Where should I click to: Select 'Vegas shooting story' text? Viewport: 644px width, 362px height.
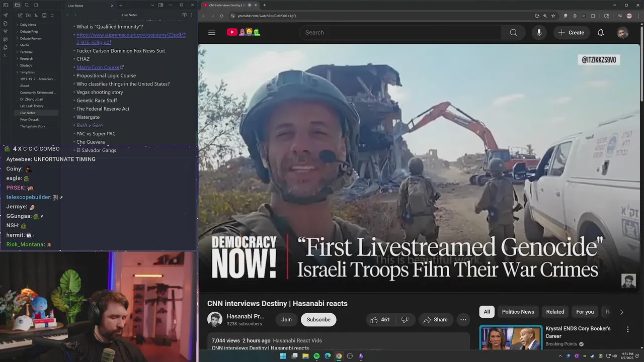(100, 92)
